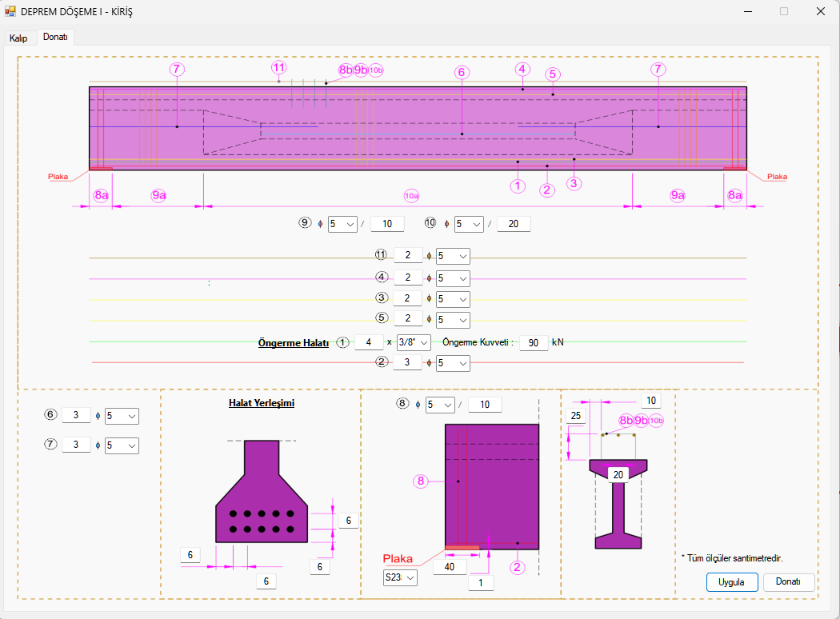Screen dimensions: 840x619
Task: Select the Donatı tab
Action: coord(55,38)
